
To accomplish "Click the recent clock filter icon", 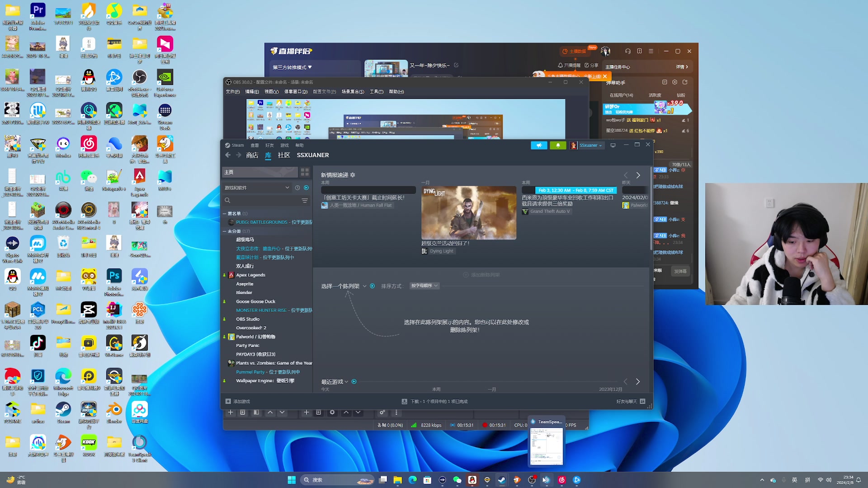I will [x=297, y=188].
